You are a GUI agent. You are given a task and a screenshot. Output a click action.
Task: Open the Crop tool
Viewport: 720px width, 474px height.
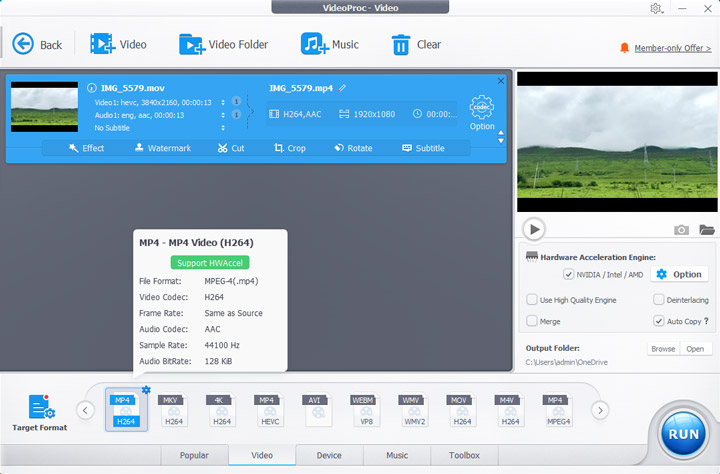click(290, 148)
